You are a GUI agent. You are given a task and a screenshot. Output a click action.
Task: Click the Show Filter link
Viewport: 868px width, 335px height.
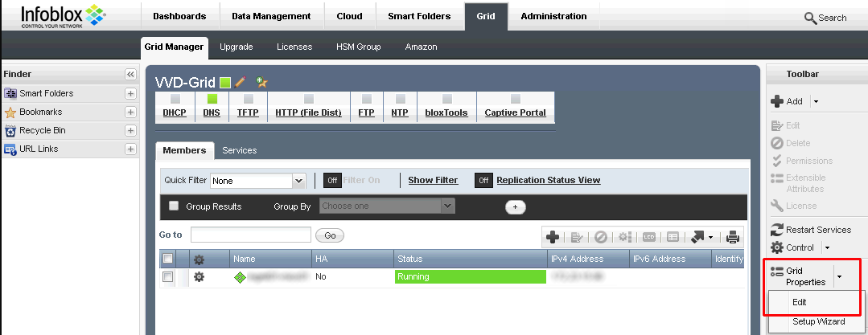pyautogui.click(x=433, y=180)
